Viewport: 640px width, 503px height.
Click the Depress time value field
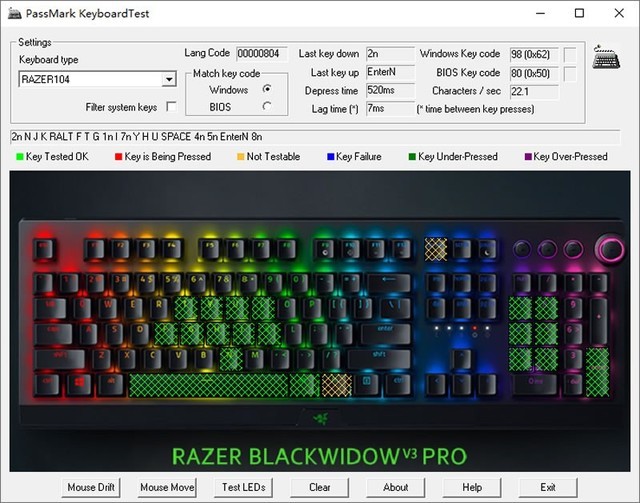point(390,90)
